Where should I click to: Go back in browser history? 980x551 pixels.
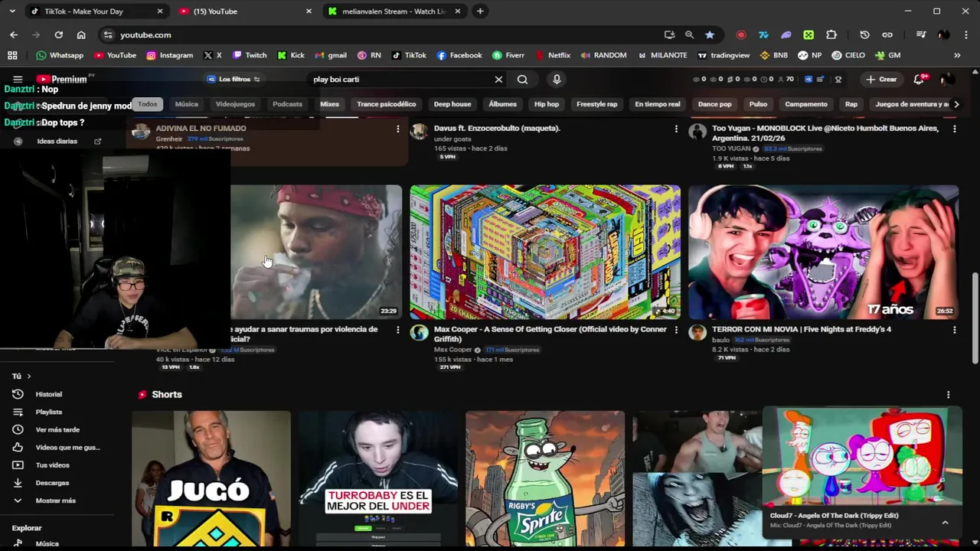(x=14, y=34)
